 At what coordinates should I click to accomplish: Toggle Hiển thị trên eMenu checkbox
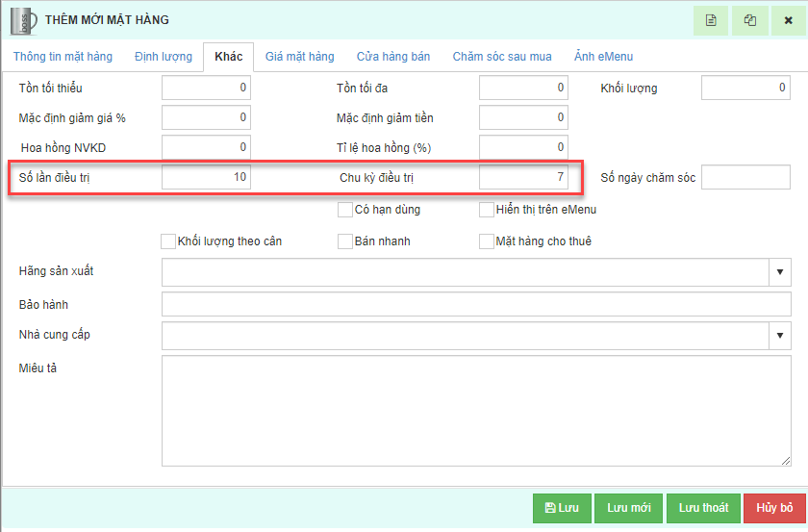[x=487, y=210]
